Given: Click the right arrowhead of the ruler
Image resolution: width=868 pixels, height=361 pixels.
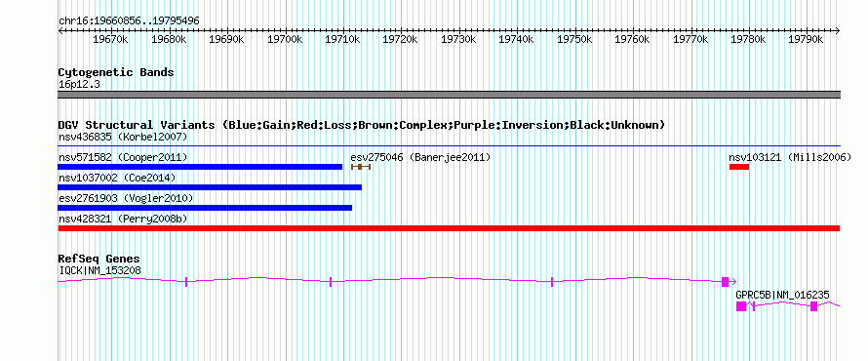Looking at the screenshot, I should 838,31.
